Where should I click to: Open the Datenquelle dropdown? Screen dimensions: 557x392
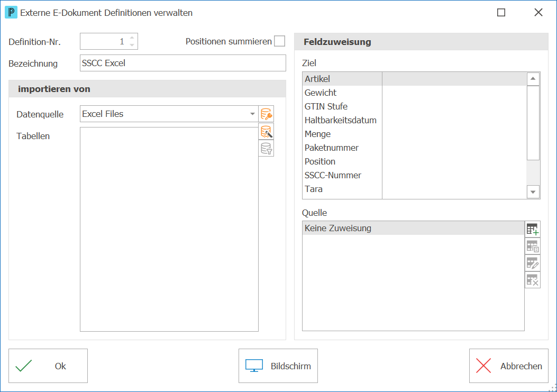(x=252, y=114)
